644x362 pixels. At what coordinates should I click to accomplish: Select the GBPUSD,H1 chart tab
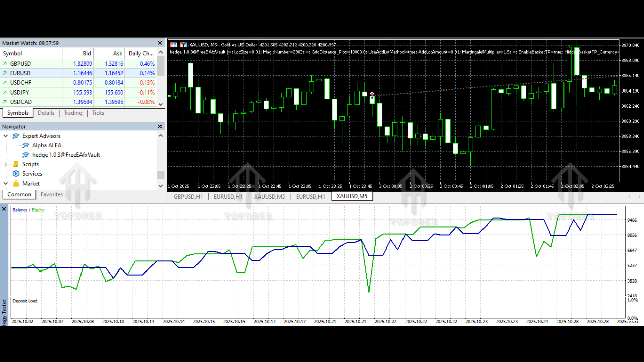[188, 196]
